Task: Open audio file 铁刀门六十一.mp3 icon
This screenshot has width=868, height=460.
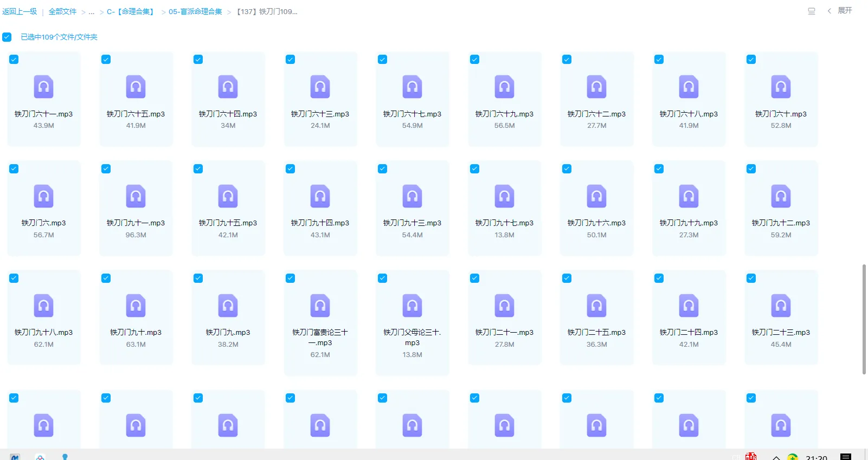Action: tap(44, 87)
